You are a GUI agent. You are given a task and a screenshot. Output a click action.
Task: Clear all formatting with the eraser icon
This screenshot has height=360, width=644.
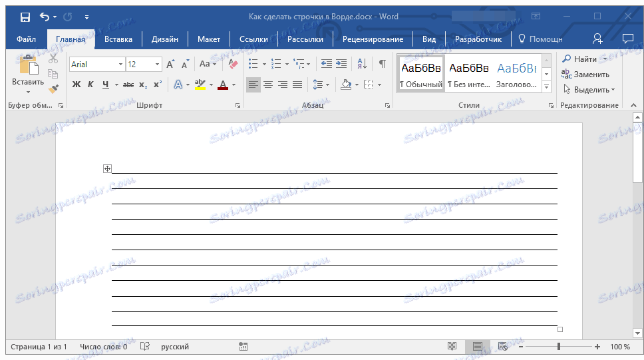(233, 64)
